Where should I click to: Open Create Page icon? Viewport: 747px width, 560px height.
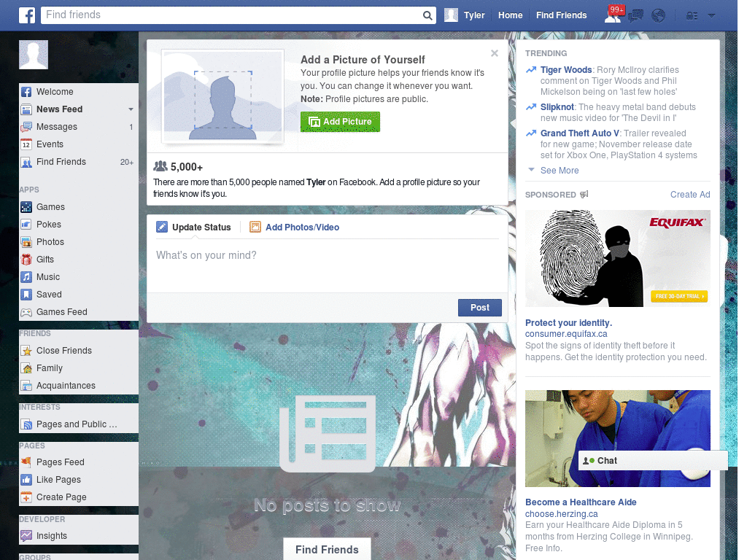point(26,497)
